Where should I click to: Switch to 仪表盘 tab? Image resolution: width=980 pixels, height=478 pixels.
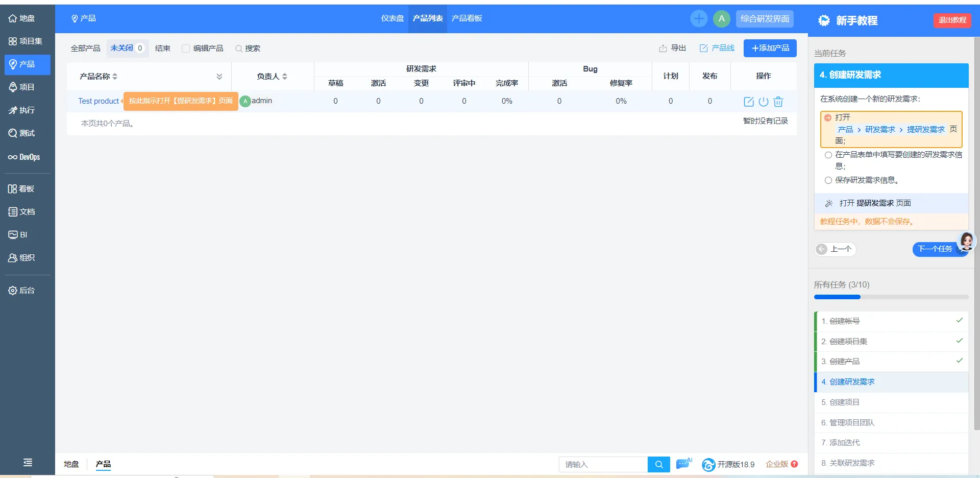coord(393,19)
